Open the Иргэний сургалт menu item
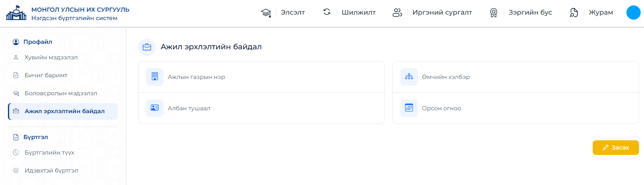The image size is (644, 185). coord(442,13)
